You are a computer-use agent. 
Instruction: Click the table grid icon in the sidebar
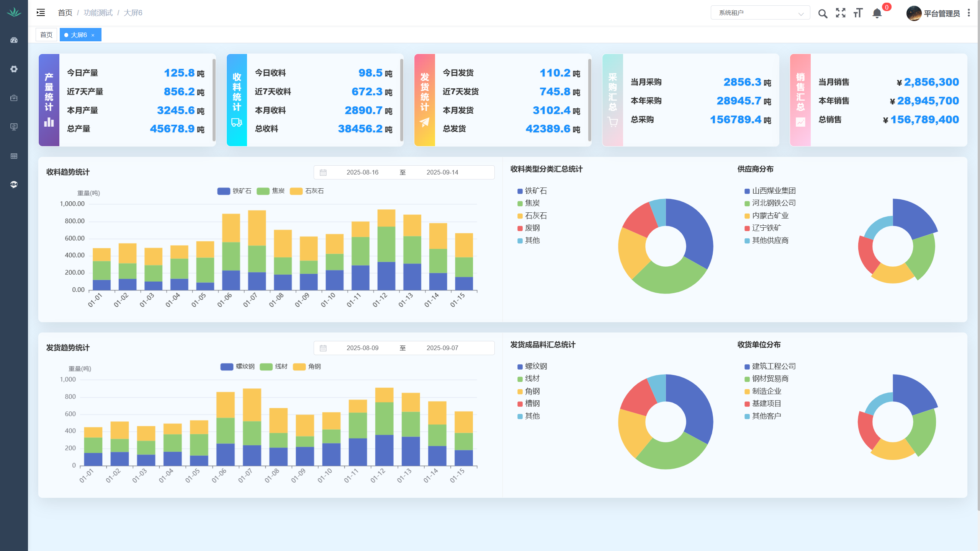point(14,156)
